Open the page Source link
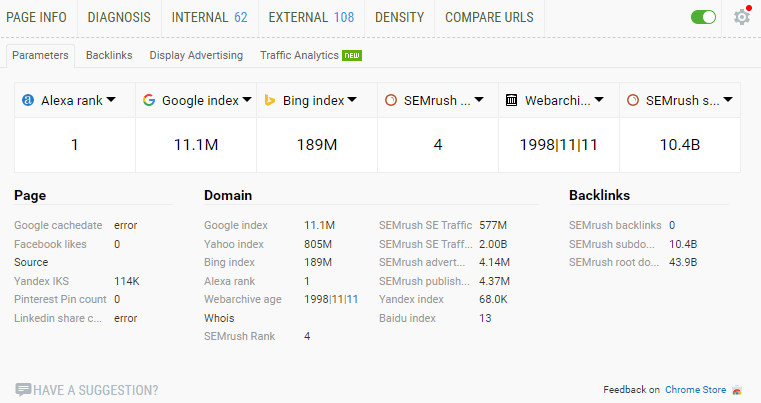This screenshot has height=403, width=761. [x=31, y=262]
